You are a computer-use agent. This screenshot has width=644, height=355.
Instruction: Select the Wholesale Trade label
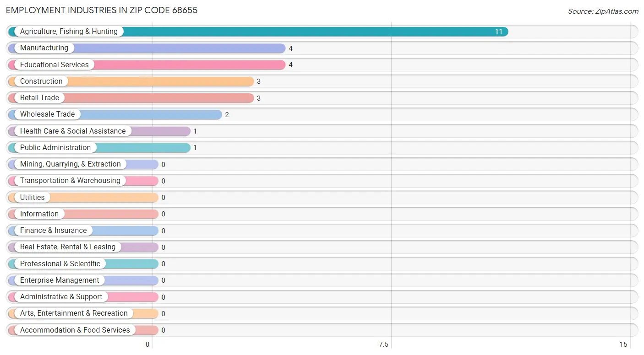pyautogui.click(x=47, y=114)
